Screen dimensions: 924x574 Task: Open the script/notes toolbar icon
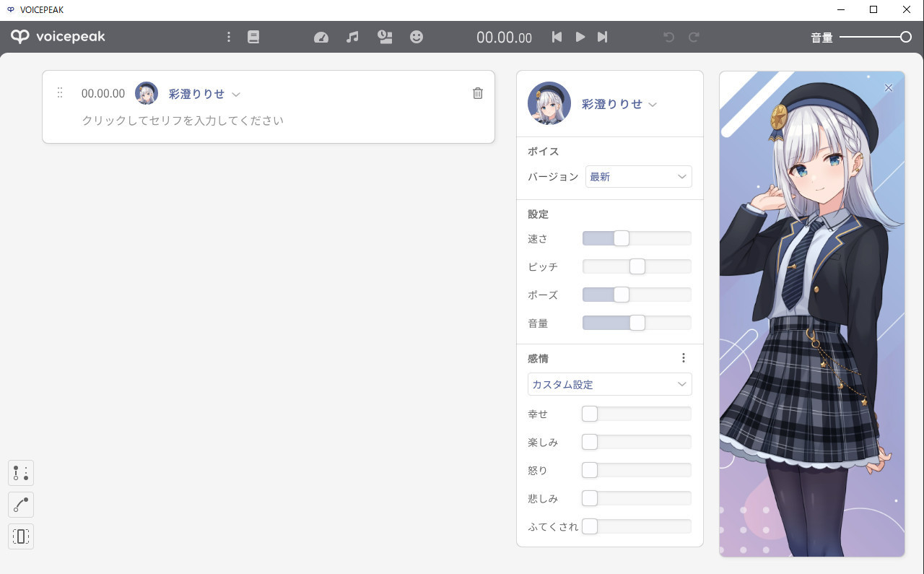pyautogui.click(x=253, y=37)
